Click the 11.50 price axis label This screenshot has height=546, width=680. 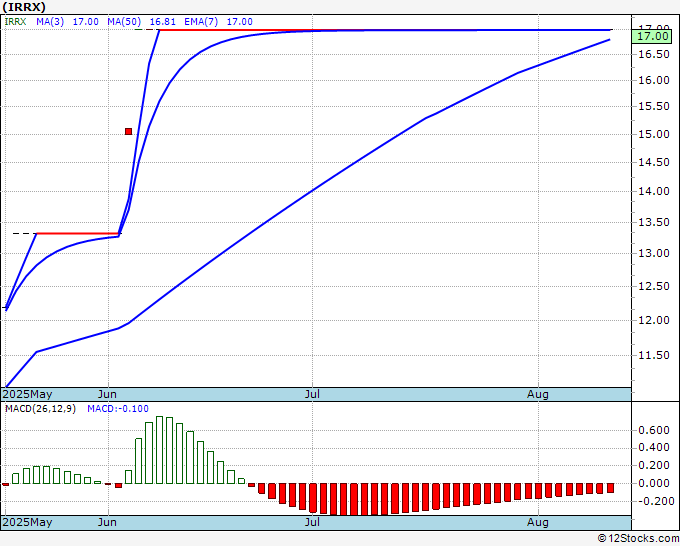point(654,355)
